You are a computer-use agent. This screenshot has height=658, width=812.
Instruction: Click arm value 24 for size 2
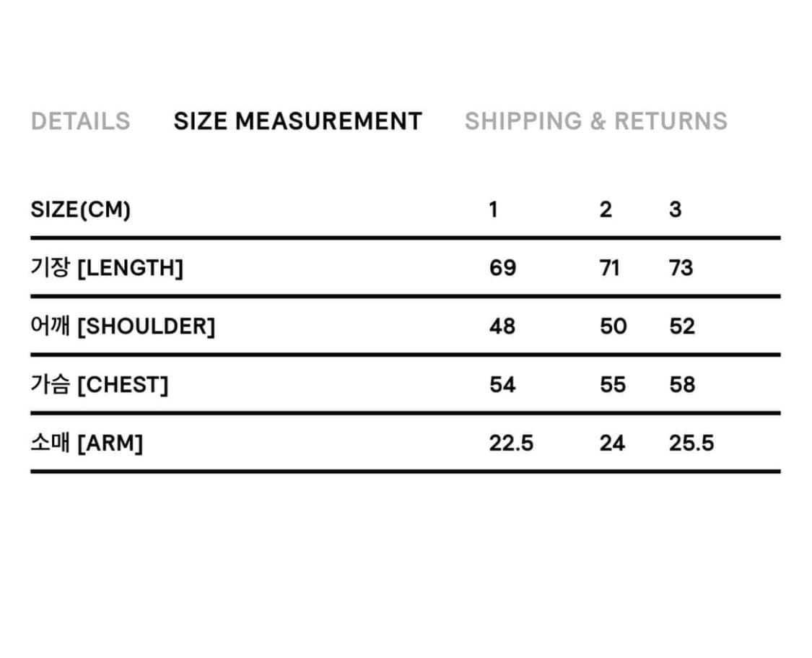[611, 443]
